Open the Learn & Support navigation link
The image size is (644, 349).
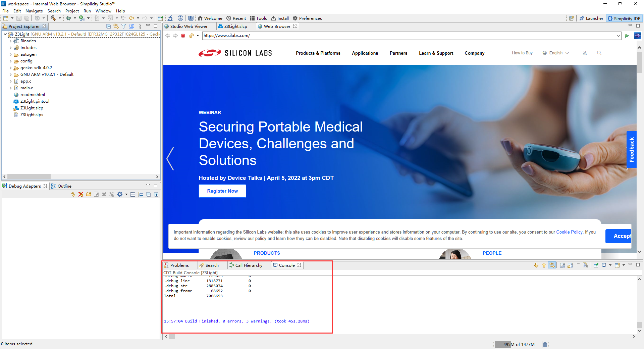click(436, 53)
